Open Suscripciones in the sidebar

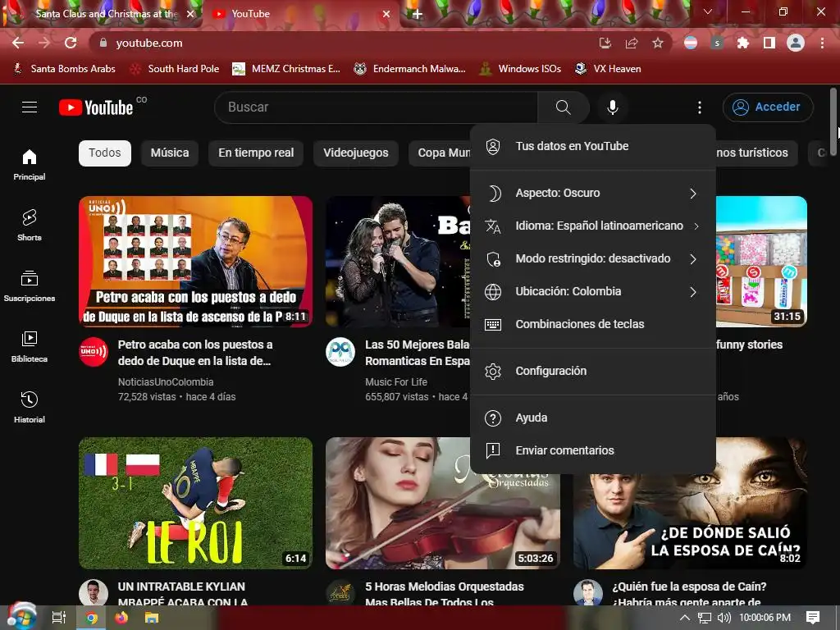click(x=30, y=286)
